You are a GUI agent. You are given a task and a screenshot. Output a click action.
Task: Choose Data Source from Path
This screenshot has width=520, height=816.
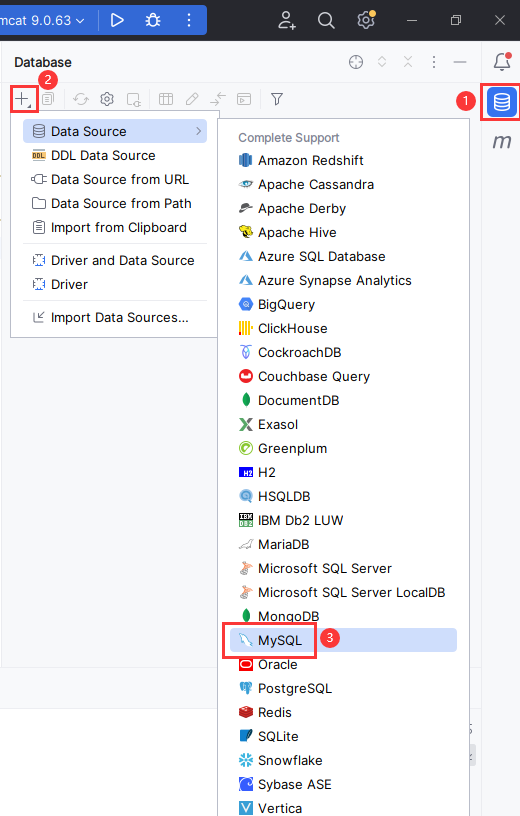coord(115,203)
